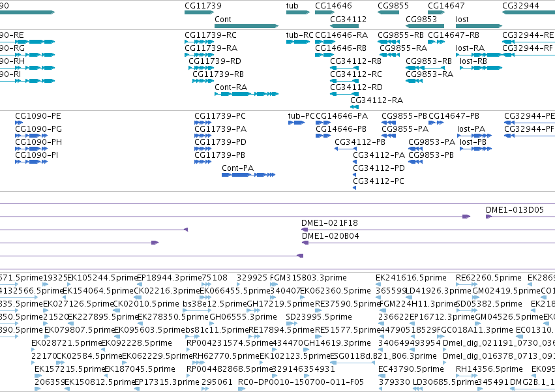Click the CG14647 gene label
The width and height of the screenshot is (555, 392).
pyautogui.click(x=446, y=6)
